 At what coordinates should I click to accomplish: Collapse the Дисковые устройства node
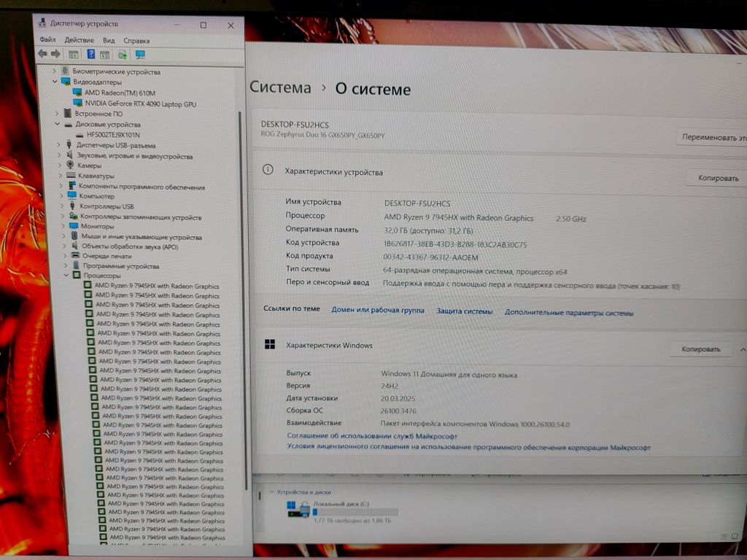click(x=57, y=124)
